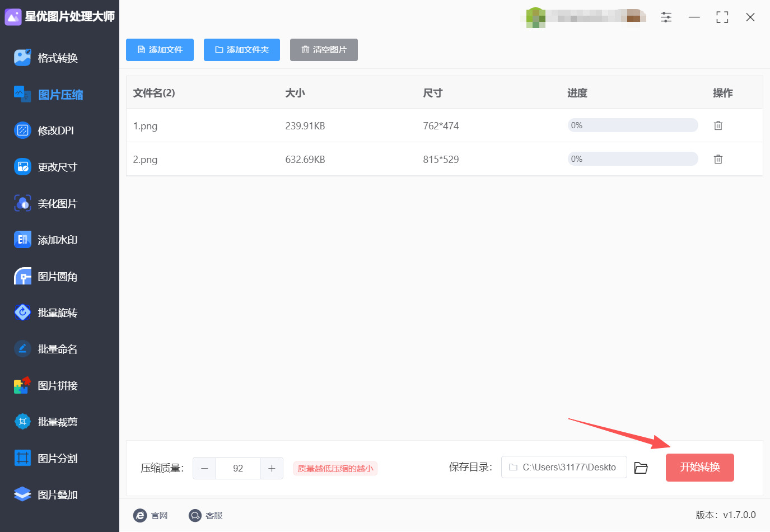
Task: Go to 添加水印 watermark tool
Action: click(x=46, y=240)
